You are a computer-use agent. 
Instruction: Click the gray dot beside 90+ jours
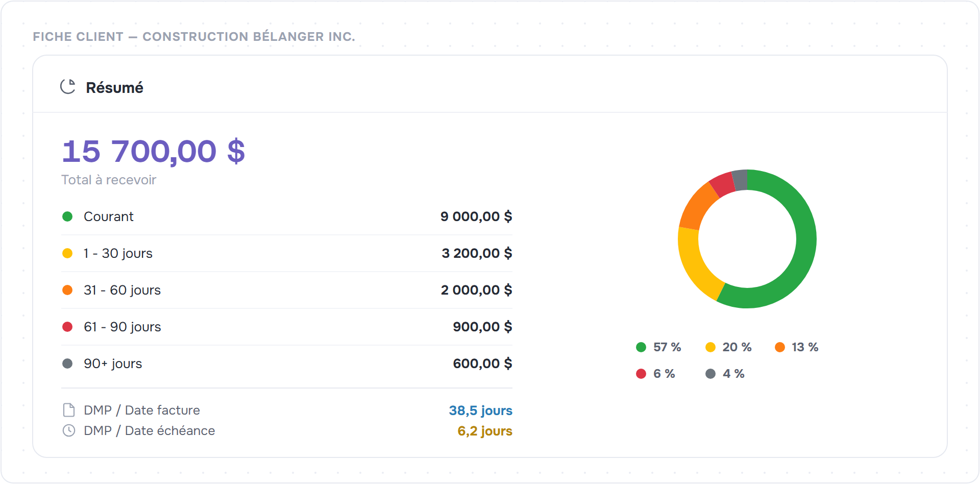[x=67, y=364]
